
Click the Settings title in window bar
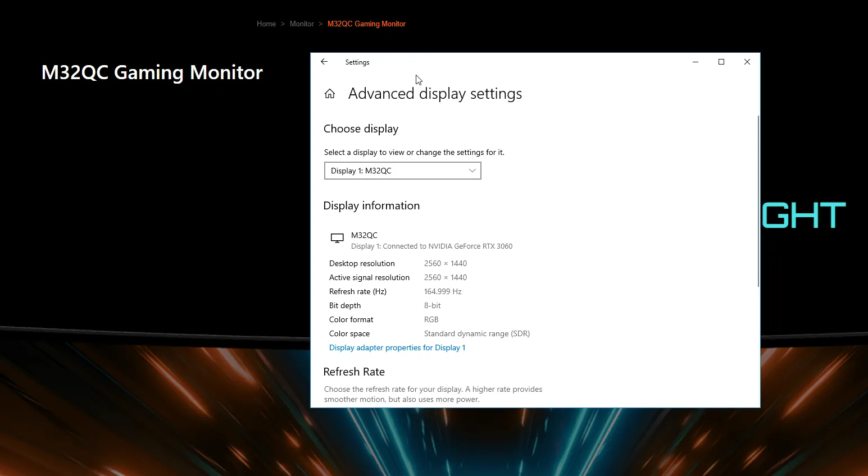(x=357, y=62)
